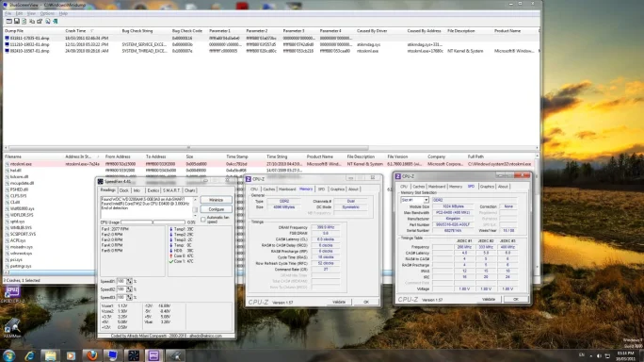Open the Mainboard tab in Memory CPU-Z window
The width and height of the screenshot is (644, 362).
[x=287, y=189]
